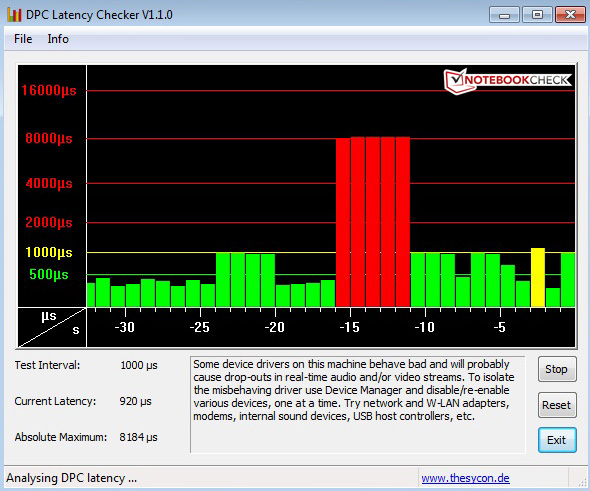Screen dimensions: 590x491
Task: Click the Stop button
Action: pyautogui.click(x=557, y=369)
